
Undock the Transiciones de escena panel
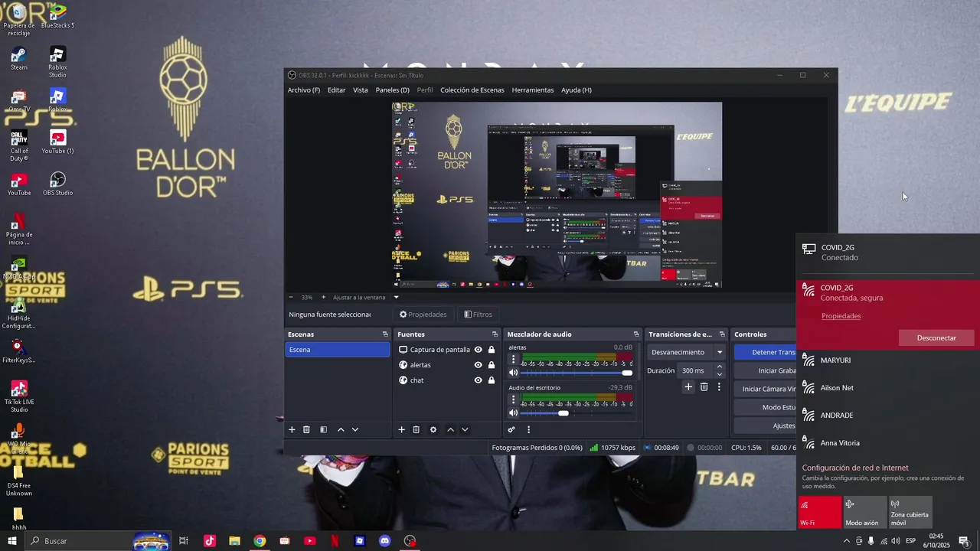[x=721, y=334]
